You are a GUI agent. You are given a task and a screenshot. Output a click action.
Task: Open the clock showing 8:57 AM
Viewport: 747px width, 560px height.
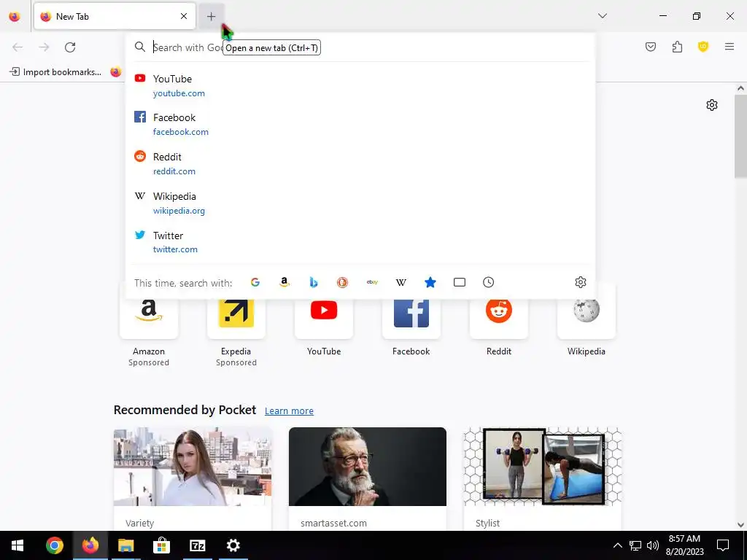click(684, 545)
